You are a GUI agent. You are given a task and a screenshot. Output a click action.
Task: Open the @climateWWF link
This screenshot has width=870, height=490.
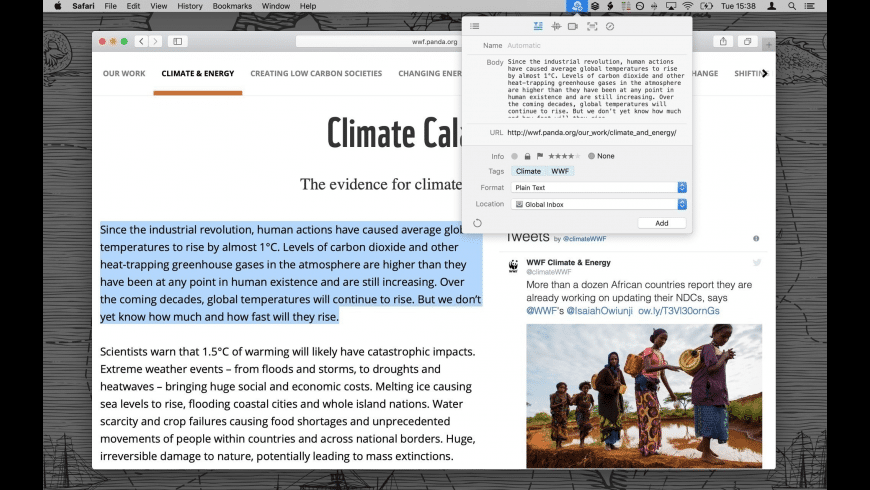tap(584, 239)
